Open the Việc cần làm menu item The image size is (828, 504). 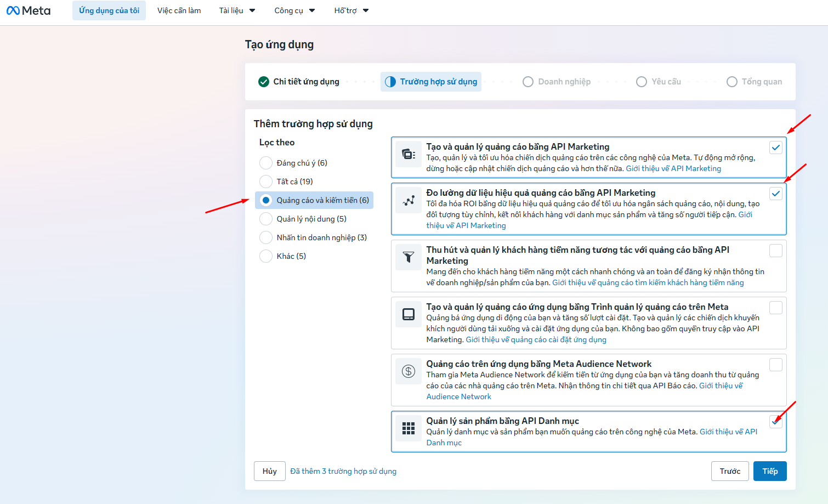tap(179, 10)
